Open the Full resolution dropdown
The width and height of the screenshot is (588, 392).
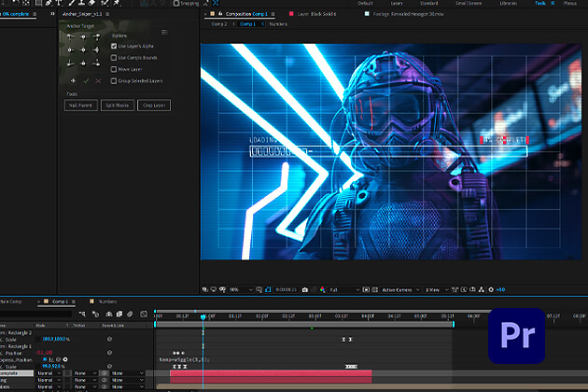pos(344,289)
